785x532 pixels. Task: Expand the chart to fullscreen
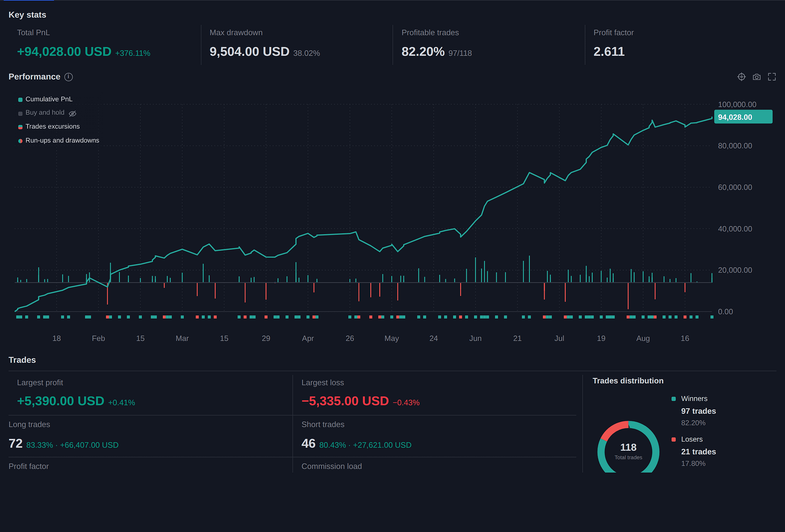(772, 77)
